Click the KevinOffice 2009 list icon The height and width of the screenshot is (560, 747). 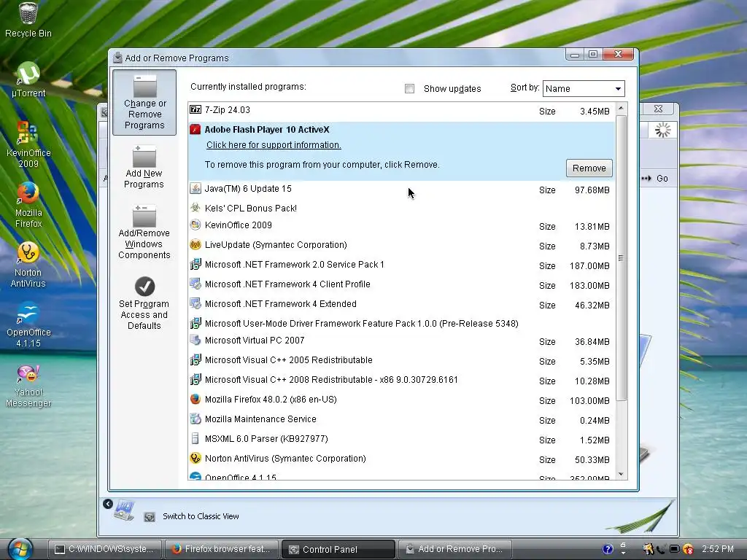coord(196,225)
